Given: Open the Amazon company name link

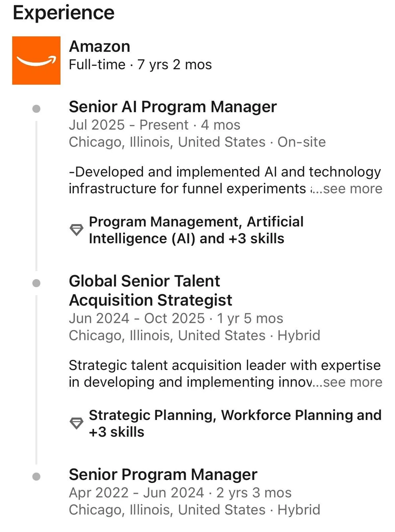Looking at the screenshot, I should click(x=99, y=46).
